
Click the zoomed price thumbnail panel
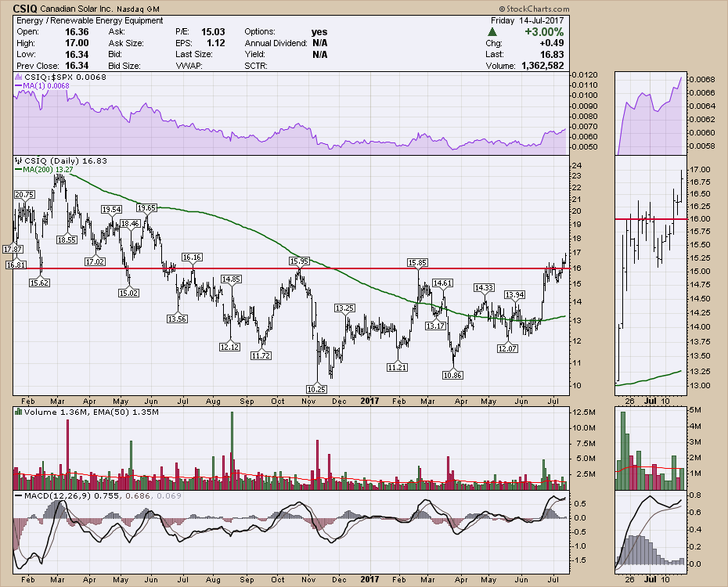click(x=651, y=275)
